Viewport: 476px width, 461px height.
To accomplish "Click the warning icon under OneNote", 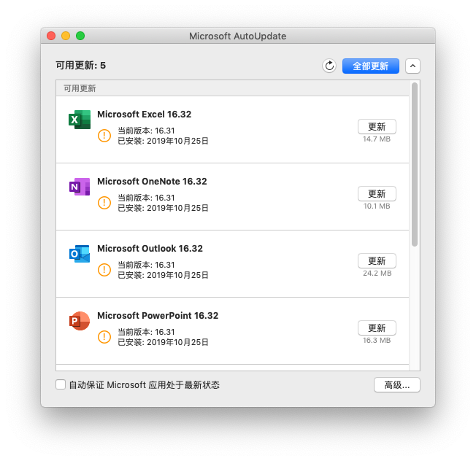I will (x=104, y=203).
